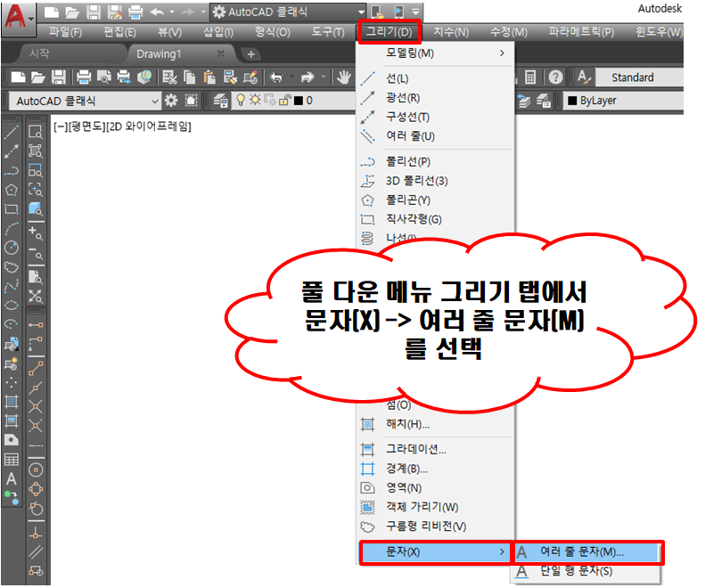Open the 파일(F) menu
Viewport: 705px width, 588px height.
coord(66,32)
